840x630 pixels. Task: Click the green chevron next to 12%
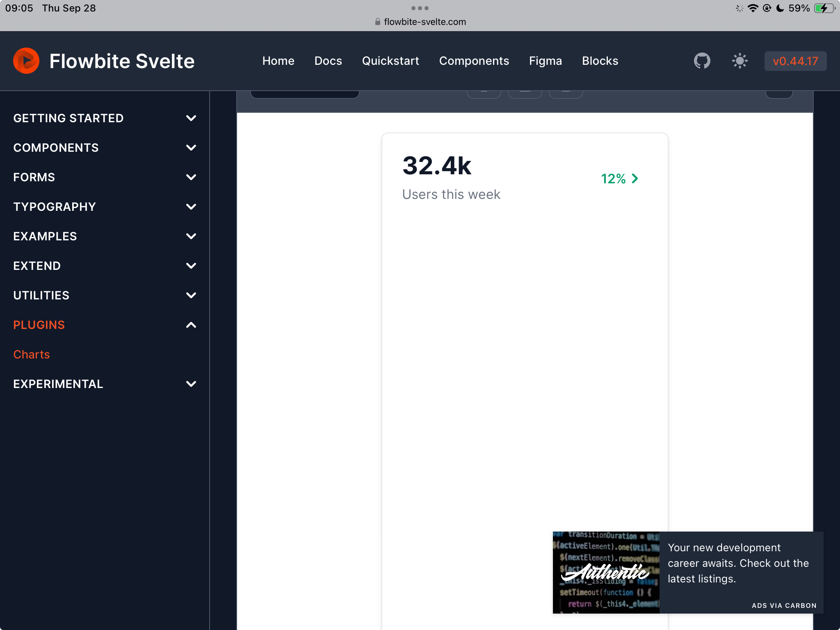[635, 178]
